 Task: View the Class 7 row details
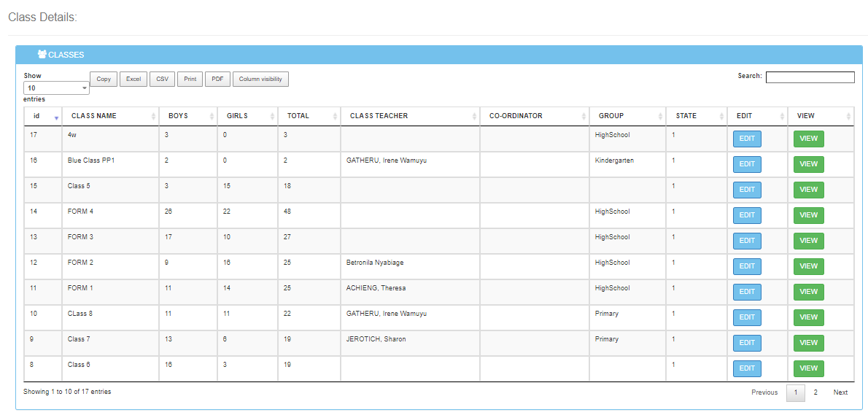click(808, 343)
